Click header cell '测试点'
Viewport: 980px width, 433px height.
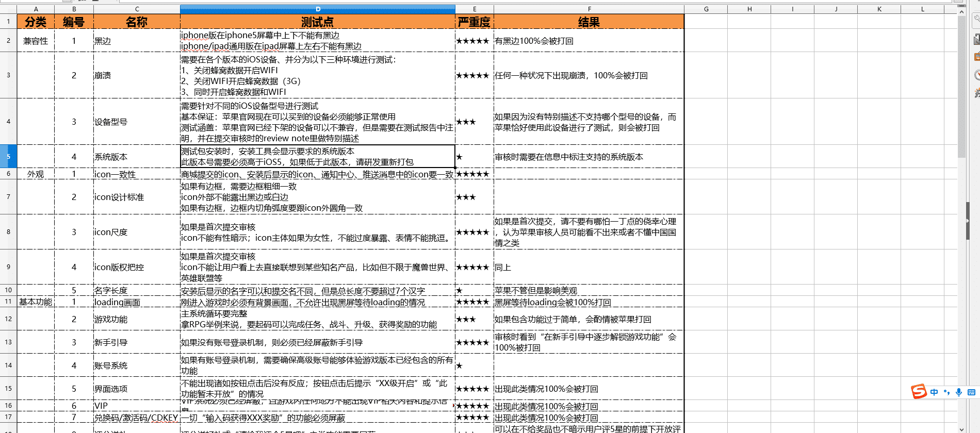(x=318, y=22)
